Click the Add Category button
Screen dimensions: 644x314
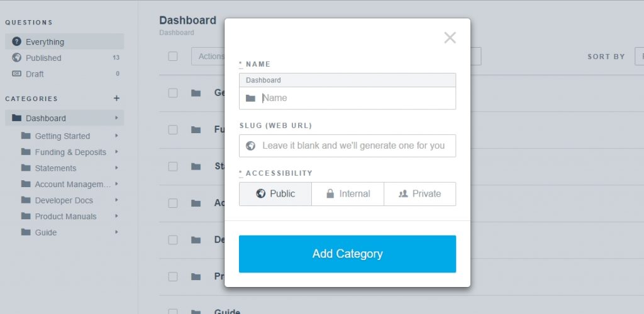pyautogui.click(x=347, y=254)
